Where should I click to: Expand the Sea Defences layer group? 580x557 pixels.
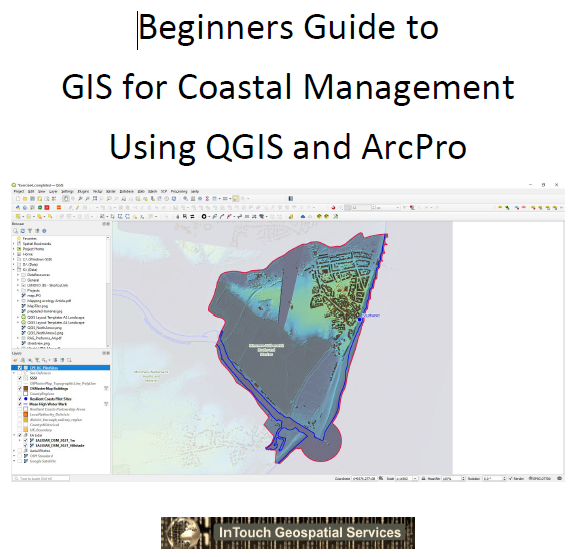tap(14, 373)
